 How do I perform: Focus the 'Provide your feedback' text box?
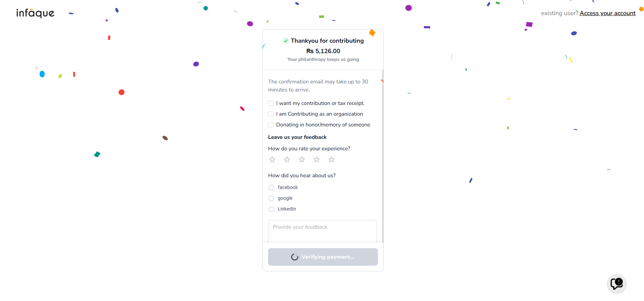(322, 231)
